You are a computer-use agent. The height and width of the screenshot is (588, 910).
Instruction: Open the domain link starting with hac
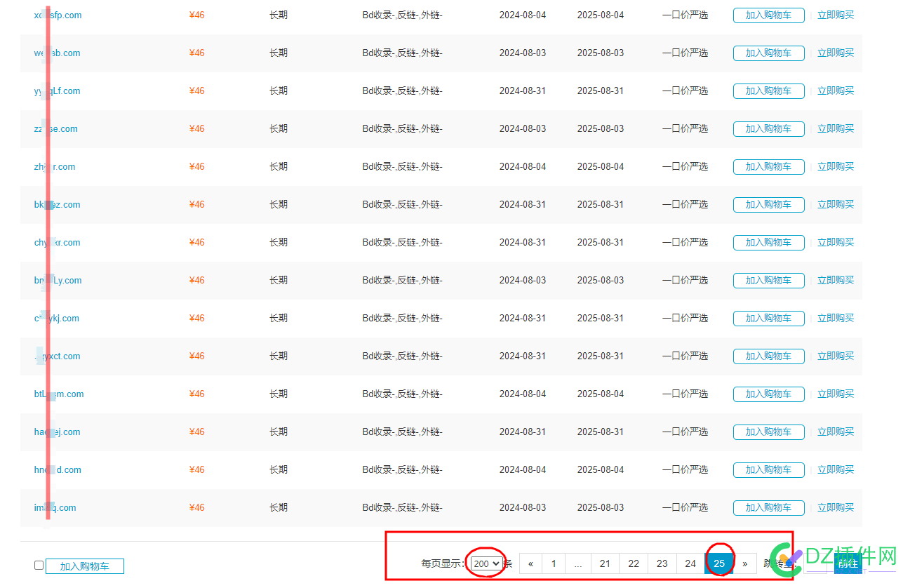(x=57, y=432)
